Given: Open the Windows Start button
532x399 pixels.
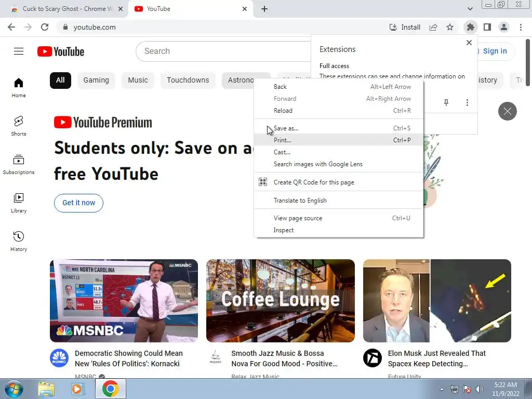Looking at the screenshot, I should point(14,389).
